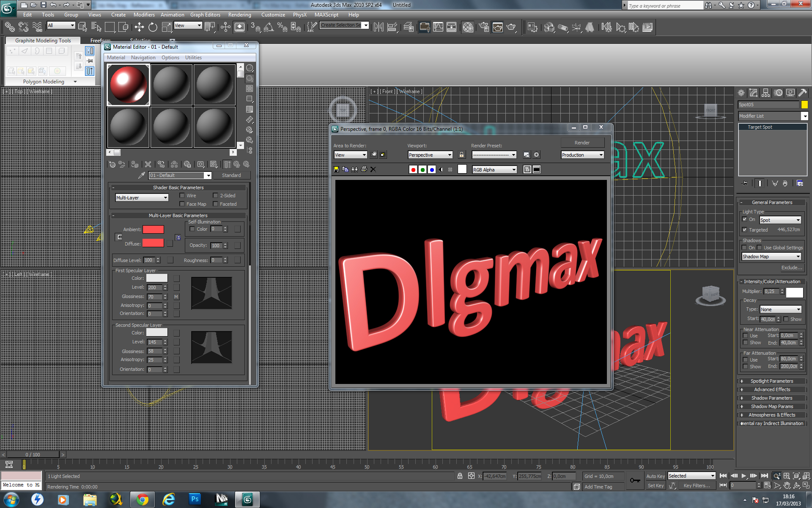
Task: Uncheck the Targeted light checkbox
Action: 745,230
